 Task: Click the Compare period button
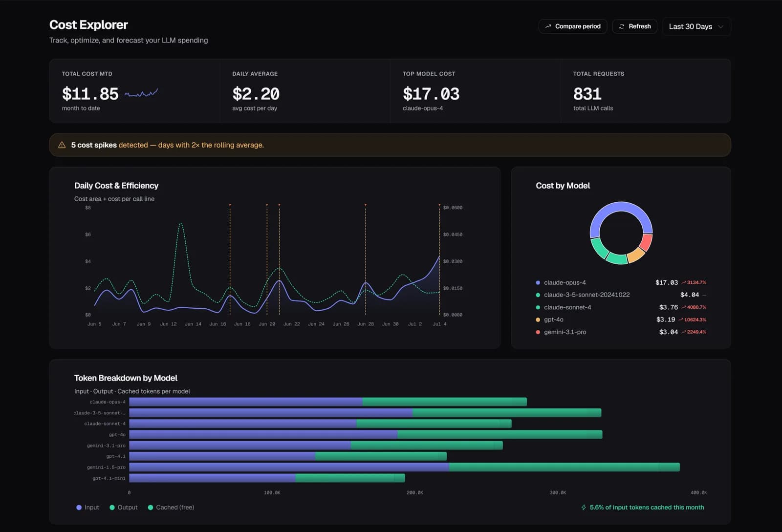pos(573,26)
